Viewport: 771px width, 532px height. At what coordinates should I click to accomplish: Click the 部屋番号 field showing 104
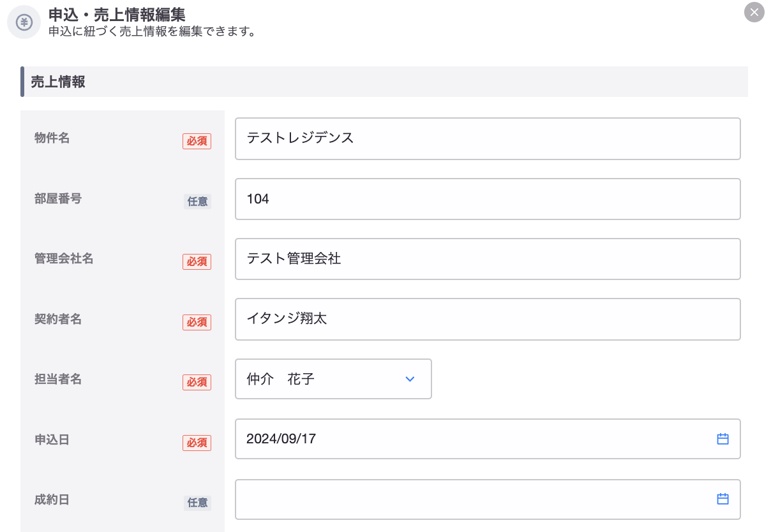click(x=488, y=199)
